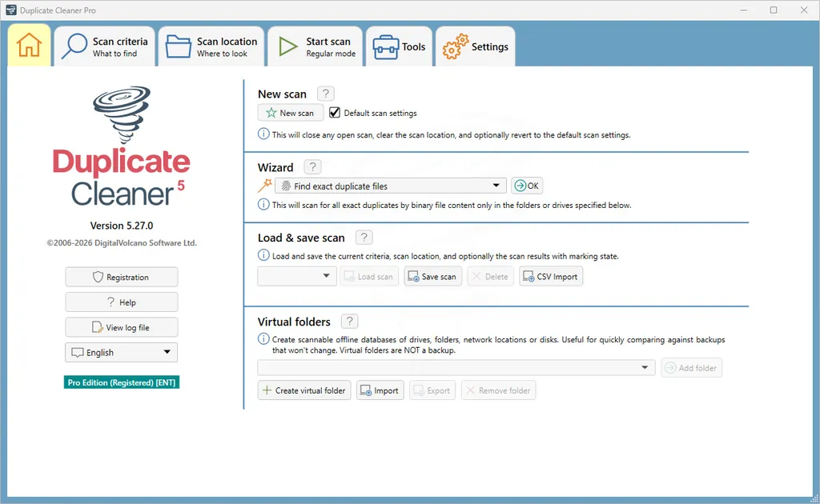Click info icon beside Wizard description
This screenshot has width=820, height=504.
tap(263, 204)
